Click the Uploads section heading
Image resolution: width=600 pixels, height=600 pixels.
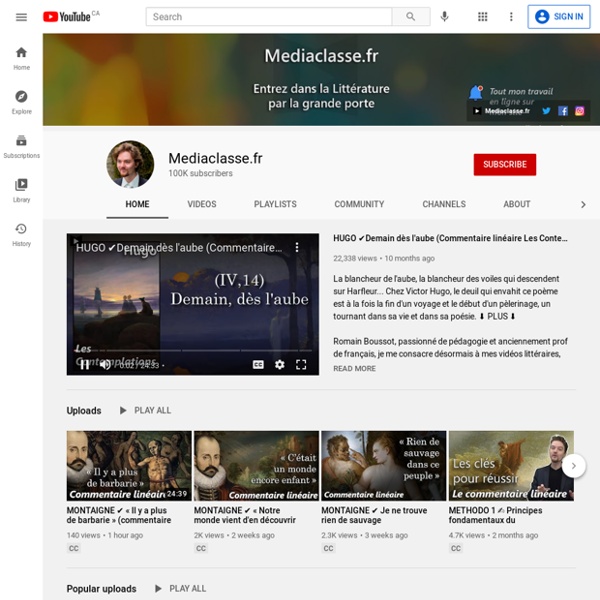84,411
